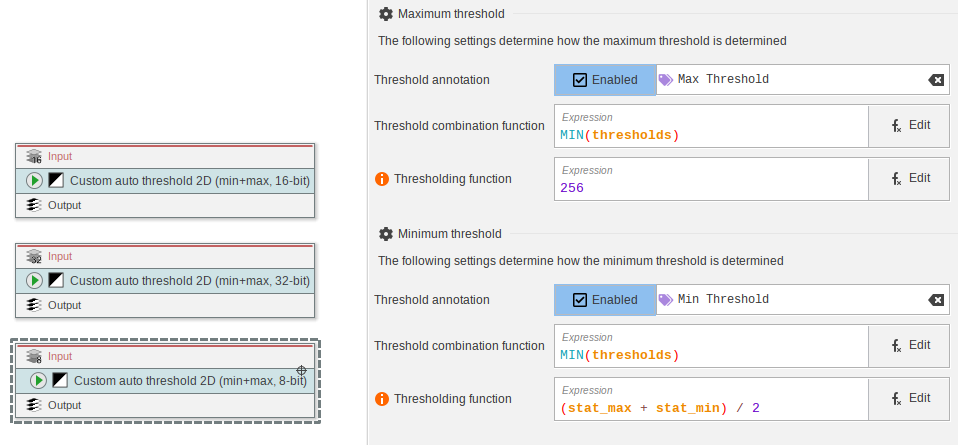This screenshot has width=958, height=445.
Task: Click the 8-bit node Input slot icon
Action: [x=34, y=356]
